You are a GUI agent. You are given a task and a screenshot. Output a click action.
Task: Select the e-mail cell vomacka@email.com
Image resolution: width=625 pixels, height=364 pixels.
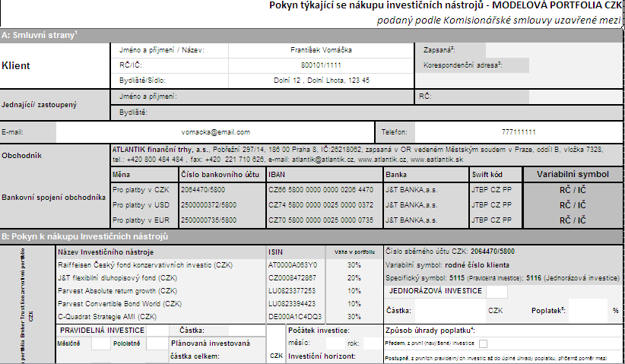coord(215,132)
